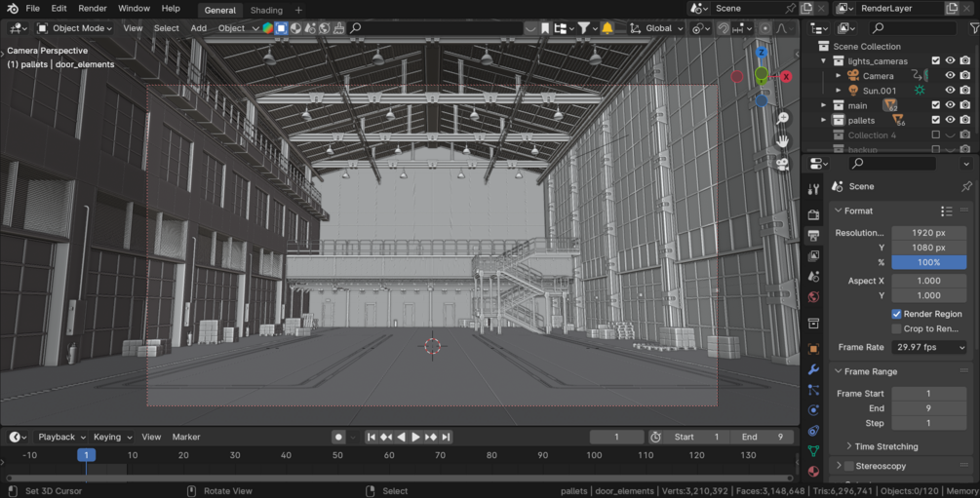This screenshot has width=980, height=498.
Task: Open the Scene properties tab
Action: pyautogui.click(x=813, y=276)
